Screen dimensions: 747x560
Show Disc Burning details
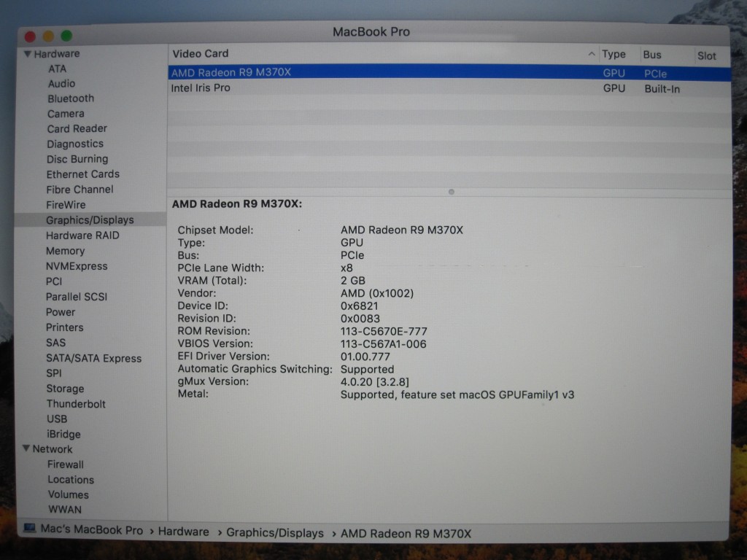click(77, 159)
